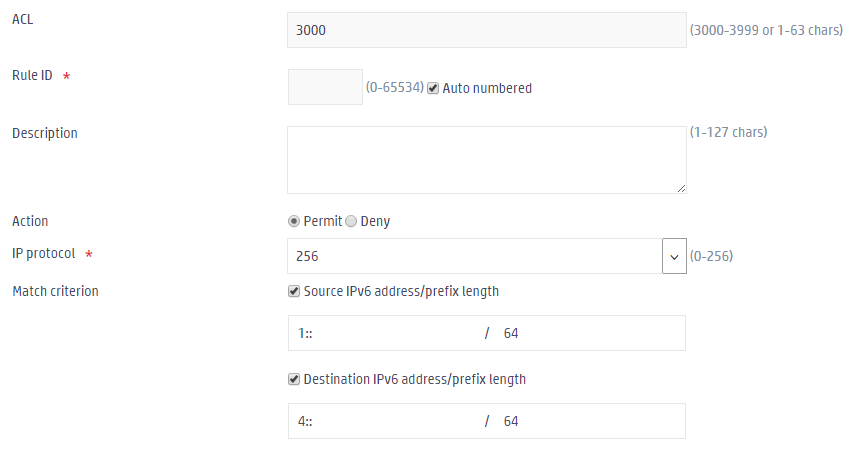Click the source IPv6 address field 1::

tap(385, 333)
